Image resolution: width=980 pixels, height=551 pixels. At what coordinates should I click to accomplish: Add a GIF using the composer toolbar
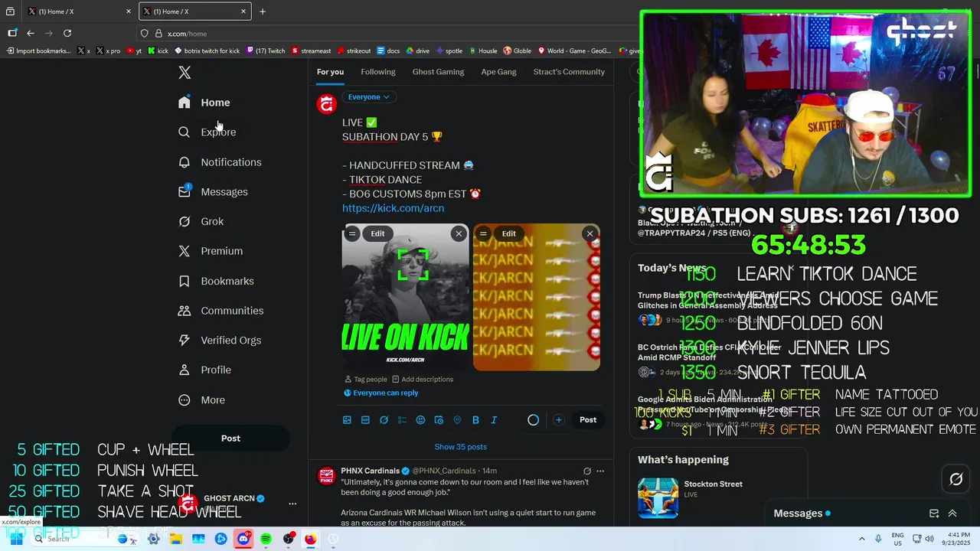tap(365, 420)
